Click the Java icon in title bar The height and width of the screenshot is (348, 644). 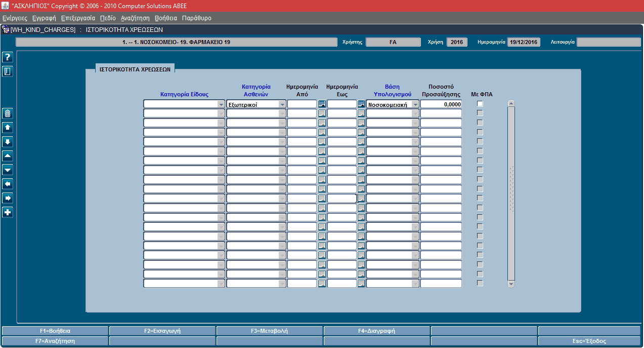tap(5, 6)
